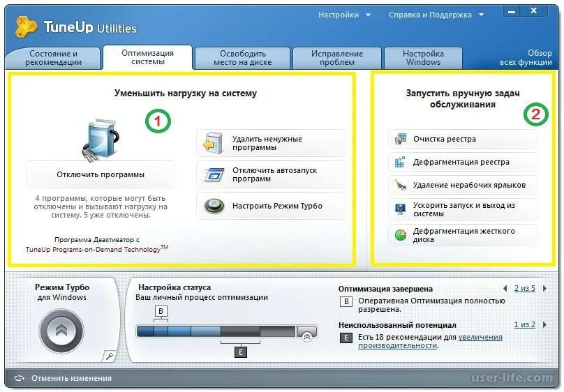Screen dimensions: 564x392
Task: Close the TuneUp Utilities window
Action: (534, 11)
